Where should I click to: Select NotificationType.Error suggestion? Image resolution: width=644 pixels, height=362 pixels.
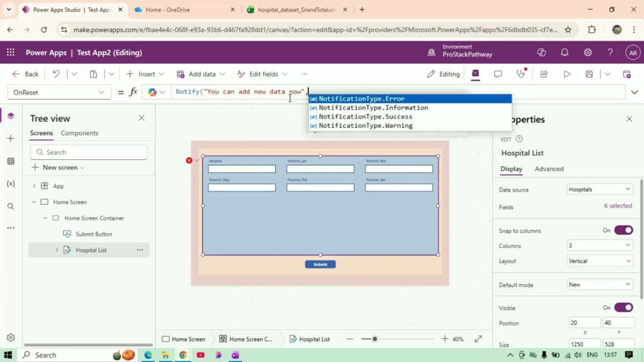[x=410, y=99]
